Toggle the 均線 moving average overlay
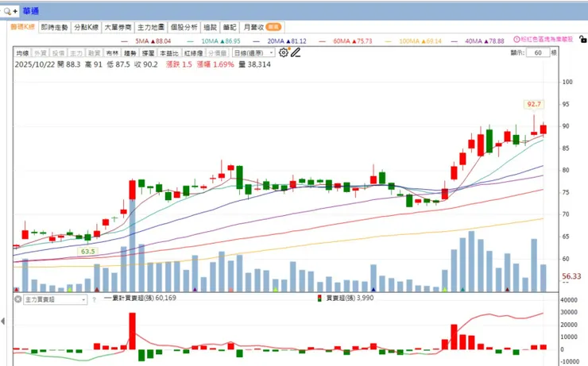The height and width of the screenshot is (366, 588). pyautogui.click(x=22, y=53)
